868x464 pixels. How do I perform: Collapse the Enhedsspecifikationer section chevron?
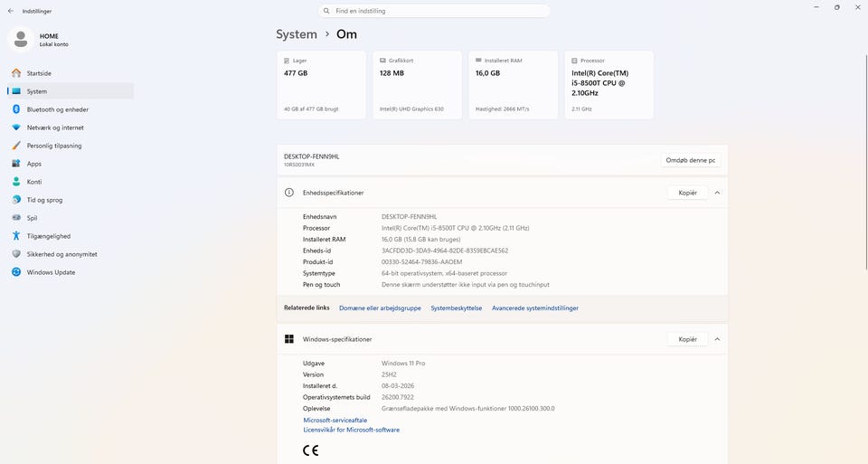click(717, 193)
